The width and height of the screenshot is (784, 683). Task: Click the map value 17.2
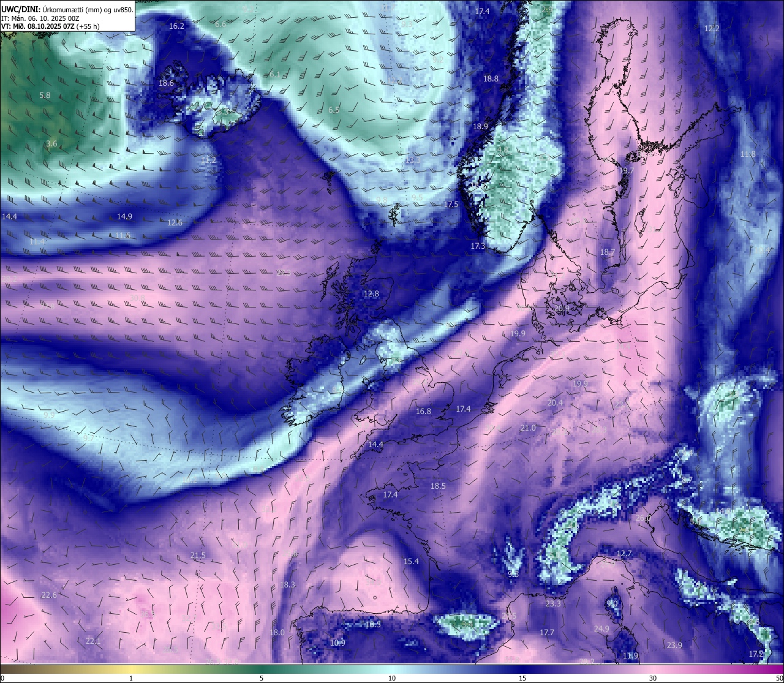[756, 654]
